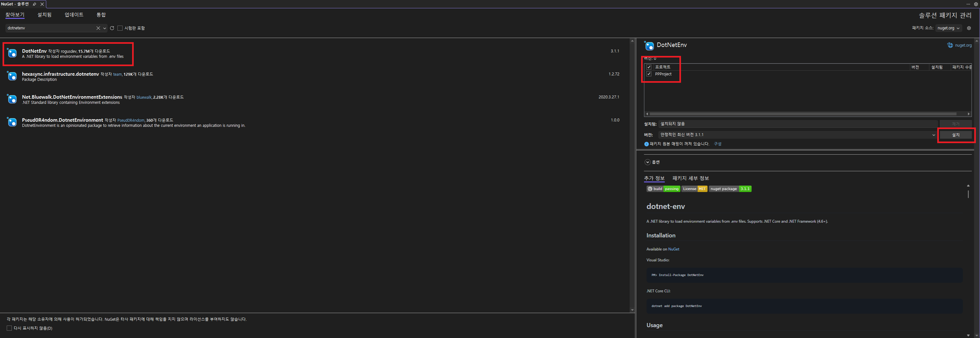Click the project list horizontal scrollbar
This screenshot has width=980, height=338.
[803, 114]
